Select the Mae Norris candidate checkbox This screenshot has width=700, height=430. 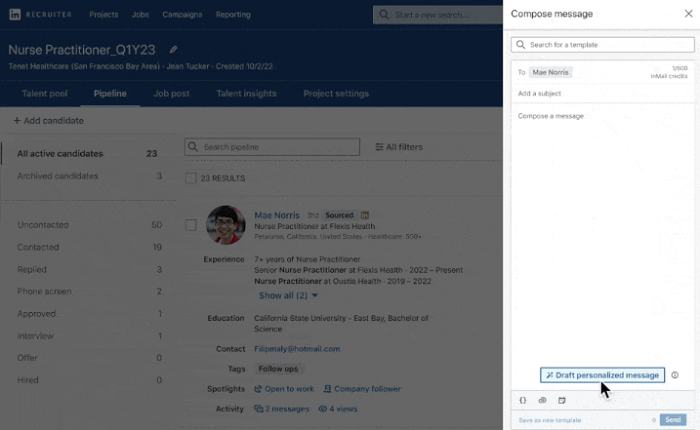(x=191, y=225)
